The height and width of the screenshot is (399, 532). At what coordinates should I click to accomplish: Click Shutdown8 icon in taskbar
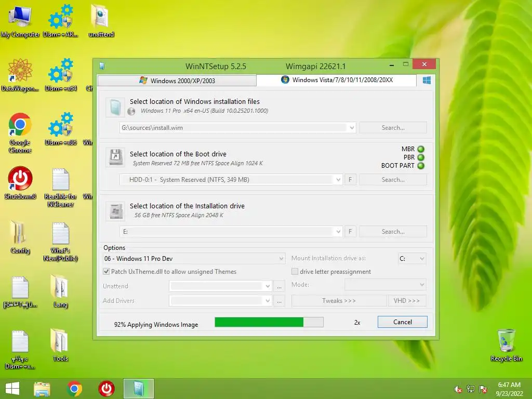[106, 389]
